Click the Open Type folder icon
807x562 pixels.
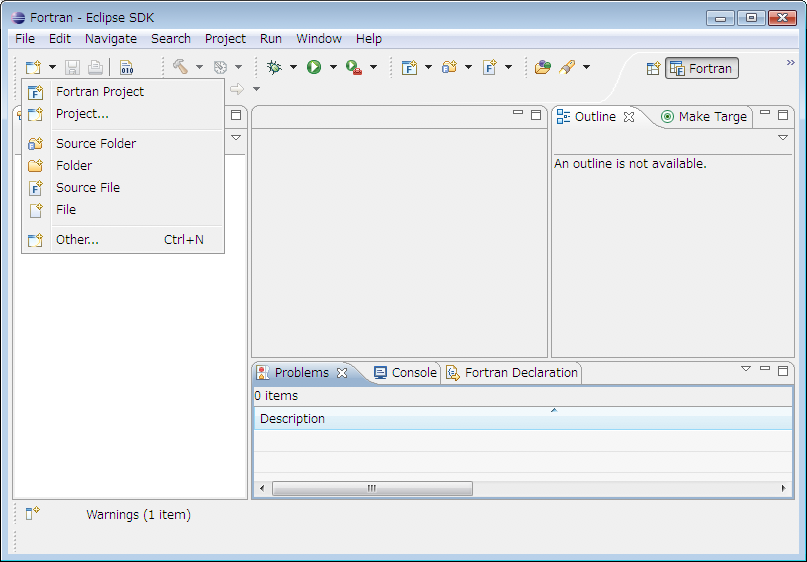[543, 67]
